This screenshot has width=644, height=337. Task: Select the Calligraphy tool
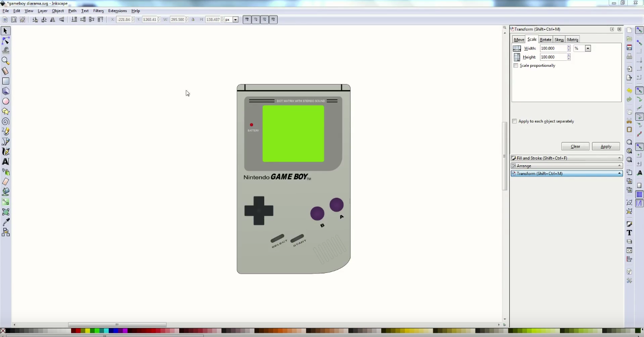click(6, 151)
